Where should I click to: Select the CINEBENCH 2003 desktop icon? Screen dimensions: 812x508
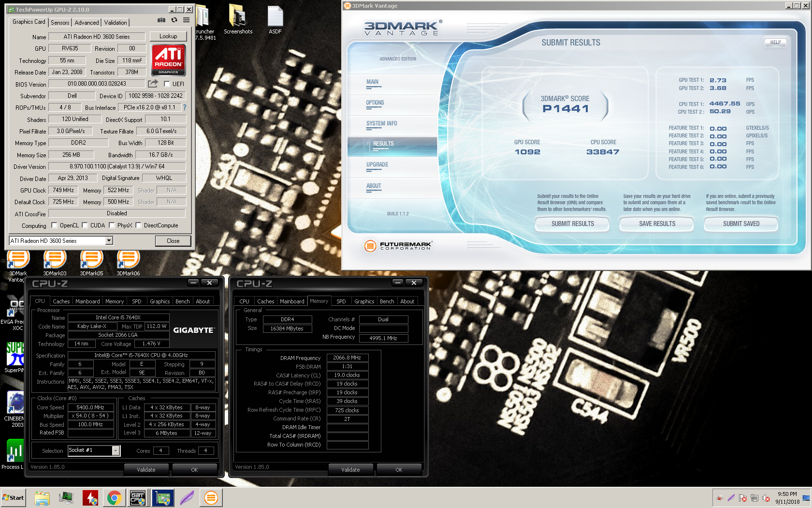14,409
